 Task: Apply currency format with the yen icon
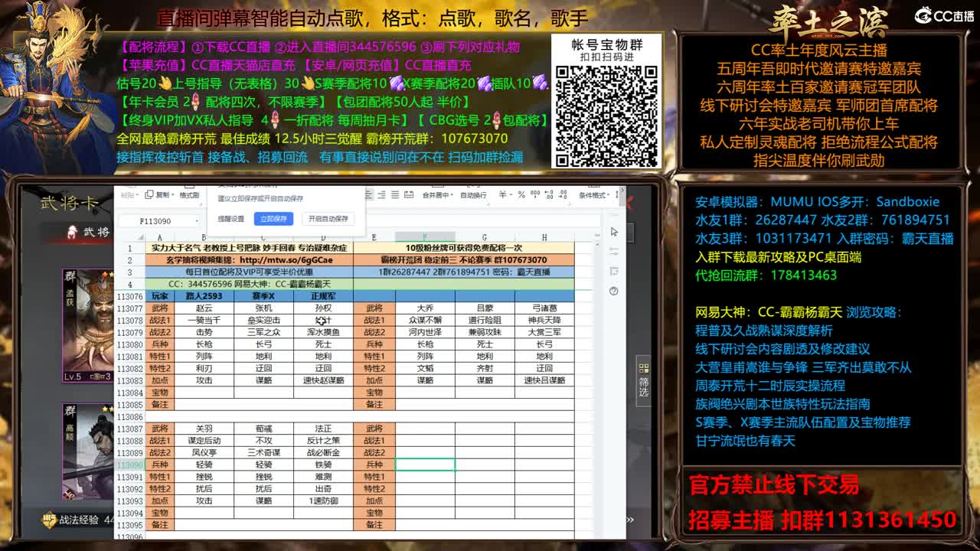502,195
